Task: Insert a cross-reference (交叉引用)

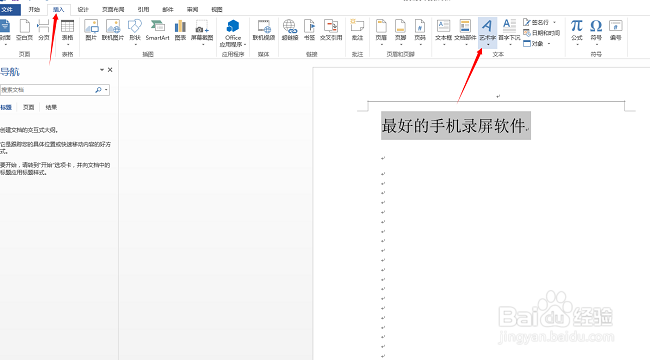Action: tap(331, 30)
